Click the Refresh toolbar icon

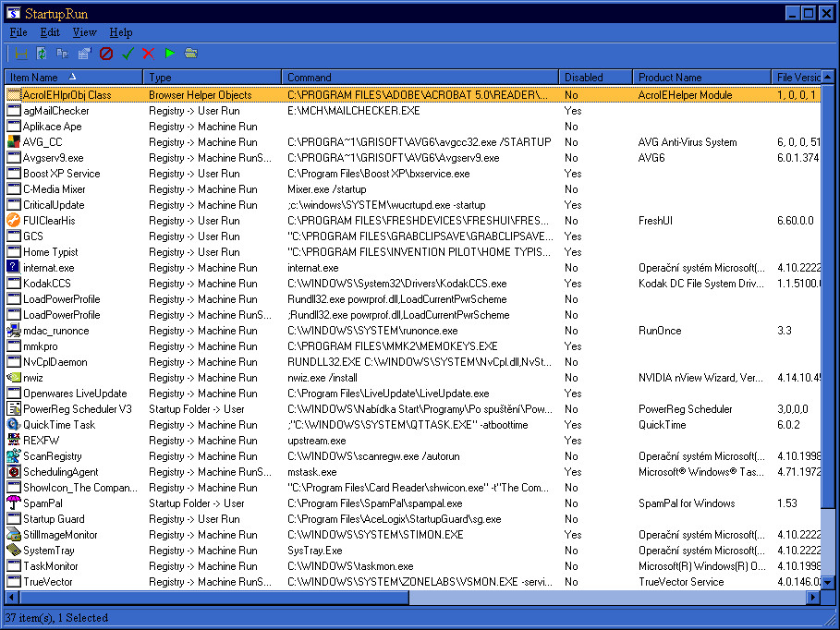point(42,53)
